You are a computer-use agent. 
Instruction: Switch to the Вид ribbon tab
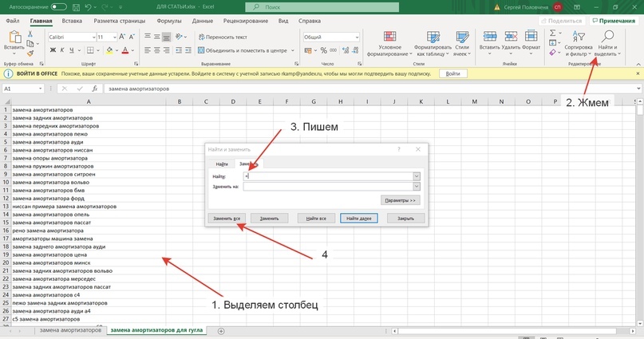283,21
